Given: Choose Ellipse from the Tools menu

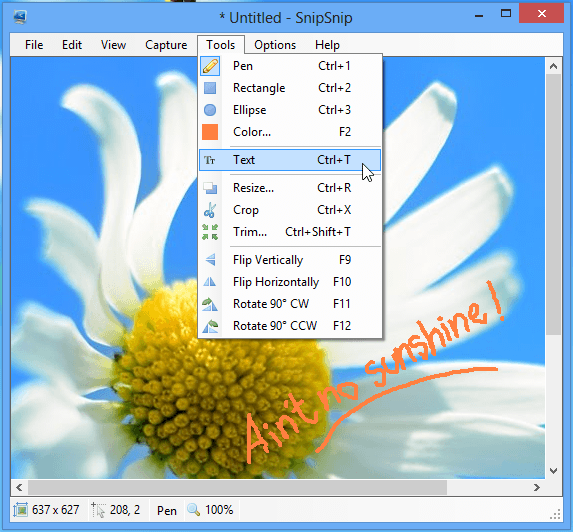Looking at the screenshot, I should [x=290, y=110].
